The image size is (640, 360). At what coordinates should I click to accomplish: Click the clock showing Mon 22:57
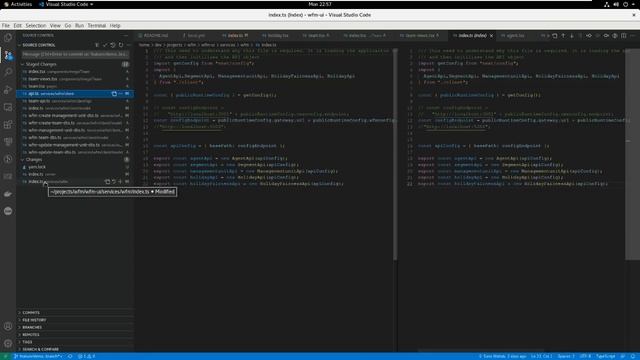coord(320,4)
